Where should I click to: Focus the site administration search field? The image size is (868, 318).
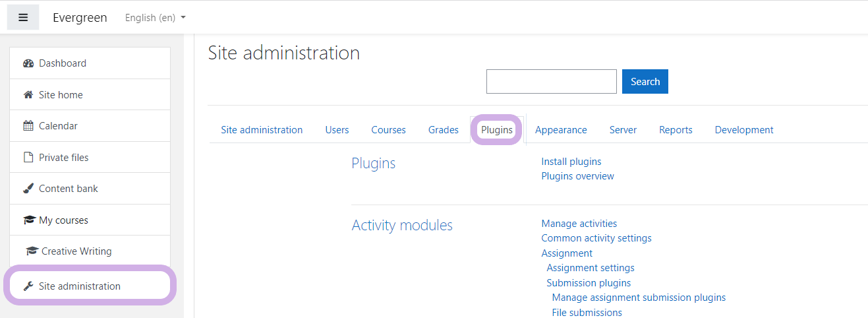coord(552,82)
